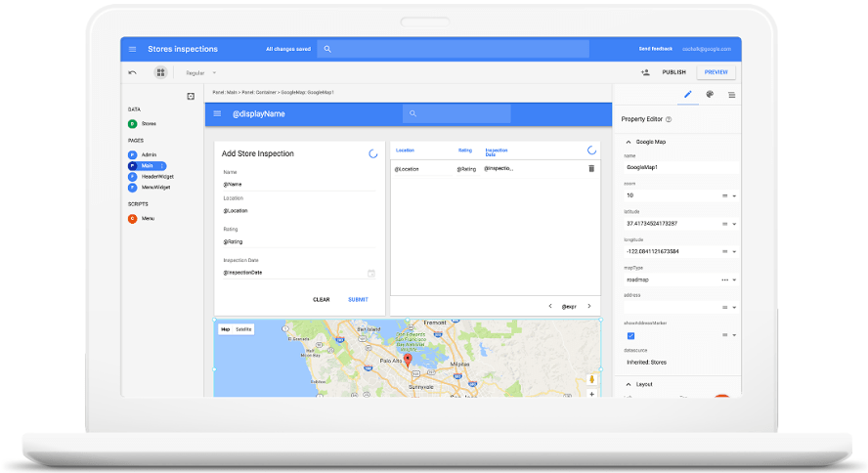Viewport: 868px width, 473px height.
Task: Open the latitude property dropdown arrow
Action: click(x=735, y=224)
